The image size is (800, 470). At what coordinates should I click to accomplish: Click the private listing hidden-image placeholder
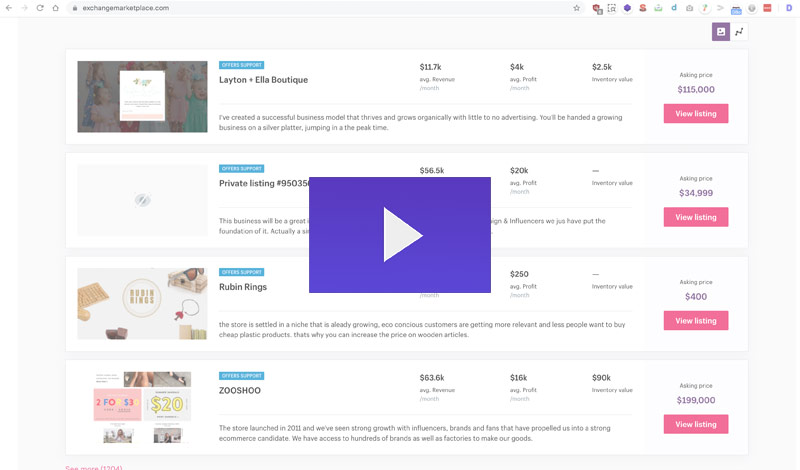[x=142, y=200]
